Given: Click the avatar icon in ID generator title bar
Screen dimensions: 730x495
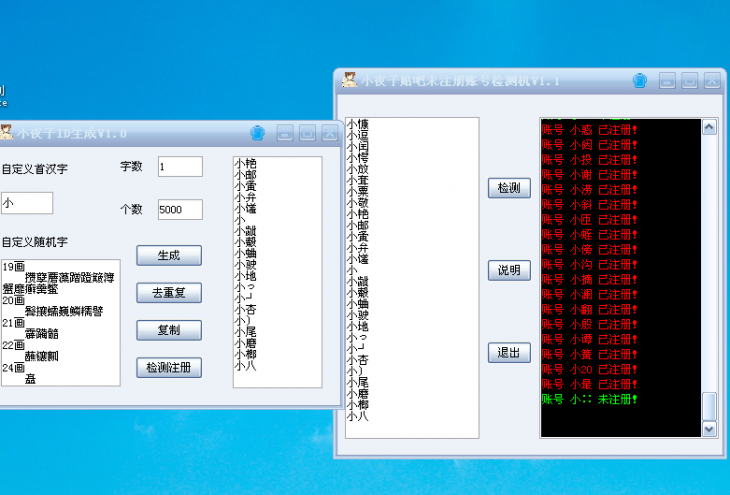Looking at the screenshot, I should pyautogui.click(x=5, y=132).
